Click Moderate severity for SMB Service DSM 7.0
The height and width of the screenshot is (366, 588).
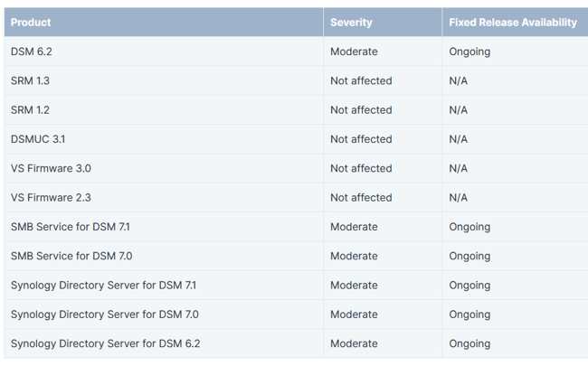pyautogui.click(x=354, y=257)
